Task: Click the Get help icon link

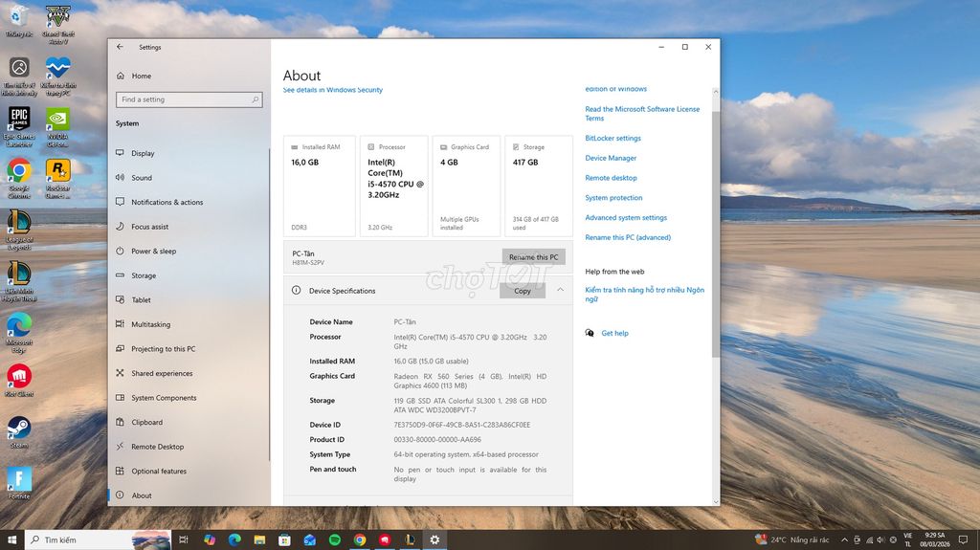Action: (x=590, y=333)
